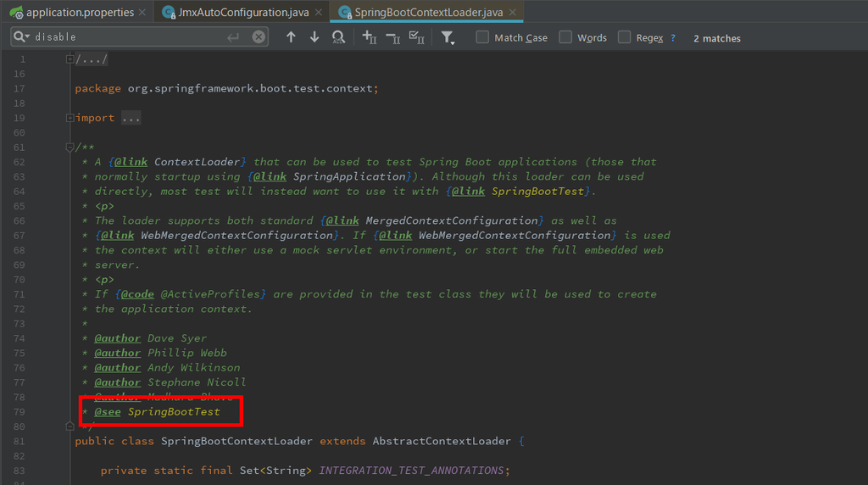Click the @author Stephane Nicoll tag
Image resolution: width=868 pixels, height=485 pixels.
pyautogui.click(x=117, y=382)
